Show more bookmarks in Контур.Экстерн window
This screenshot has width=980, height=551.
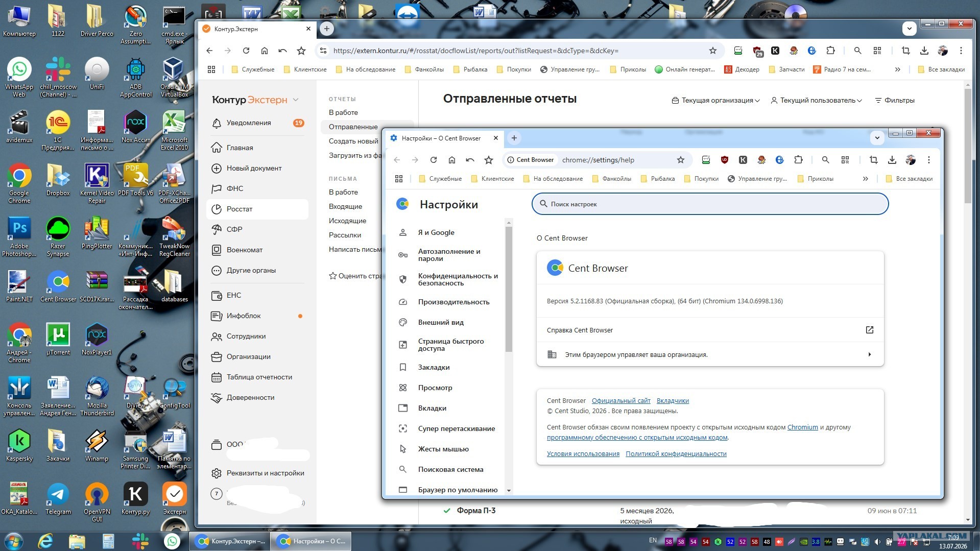point(897,69)
